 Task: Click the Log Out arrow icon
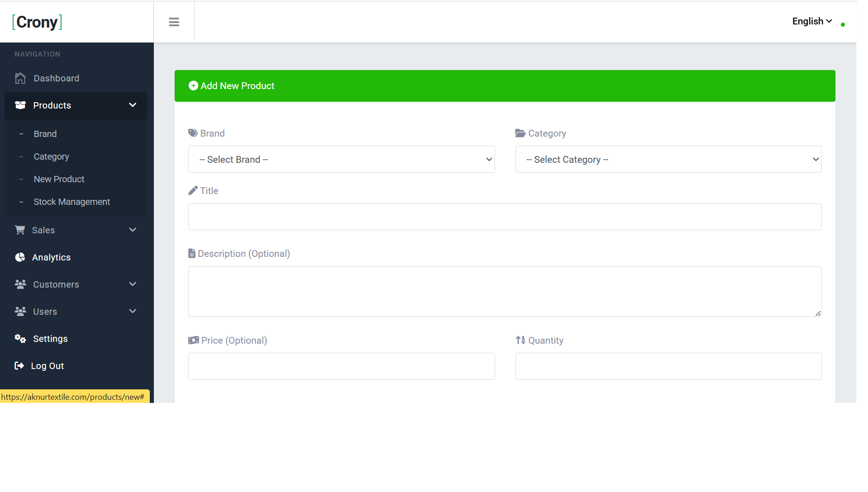click(x=19, y=365)
